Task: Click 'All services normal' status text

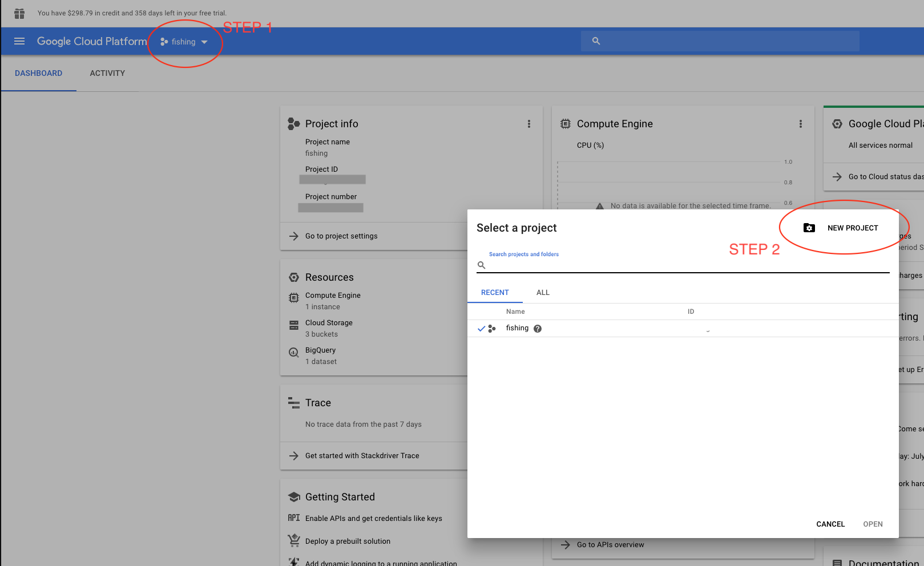Action: (881, 145)
